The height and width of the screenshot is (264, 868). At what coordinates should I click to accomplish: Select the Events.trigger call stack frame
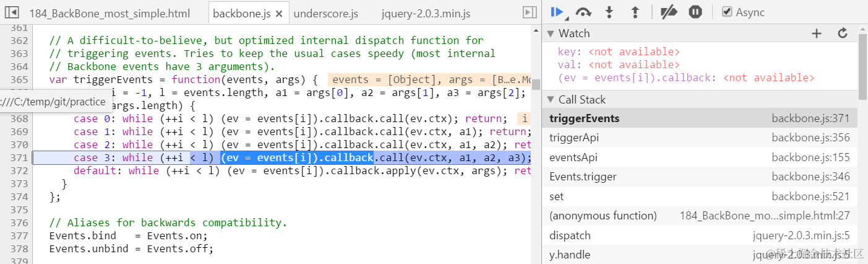(x=700, y=177)
